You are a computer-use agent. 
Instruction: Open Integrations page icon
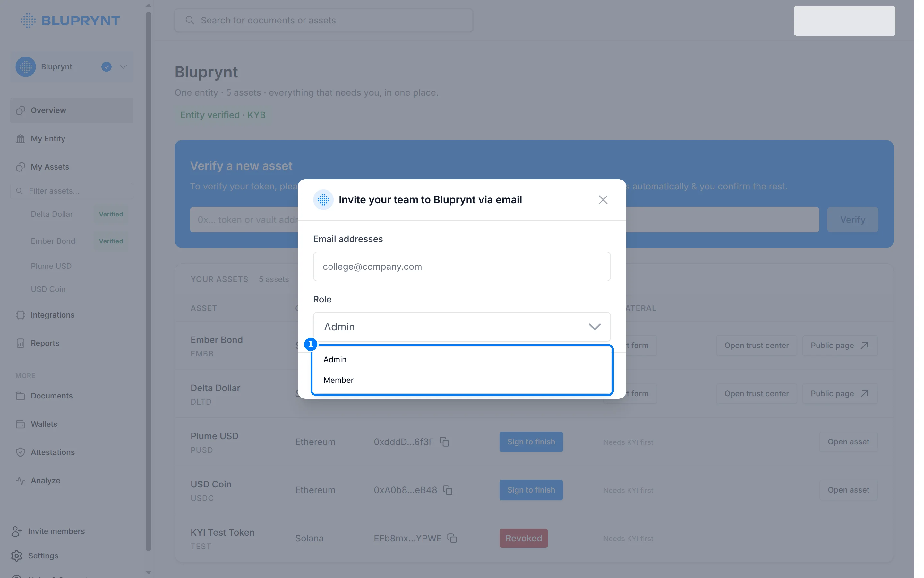coord(21,315)
